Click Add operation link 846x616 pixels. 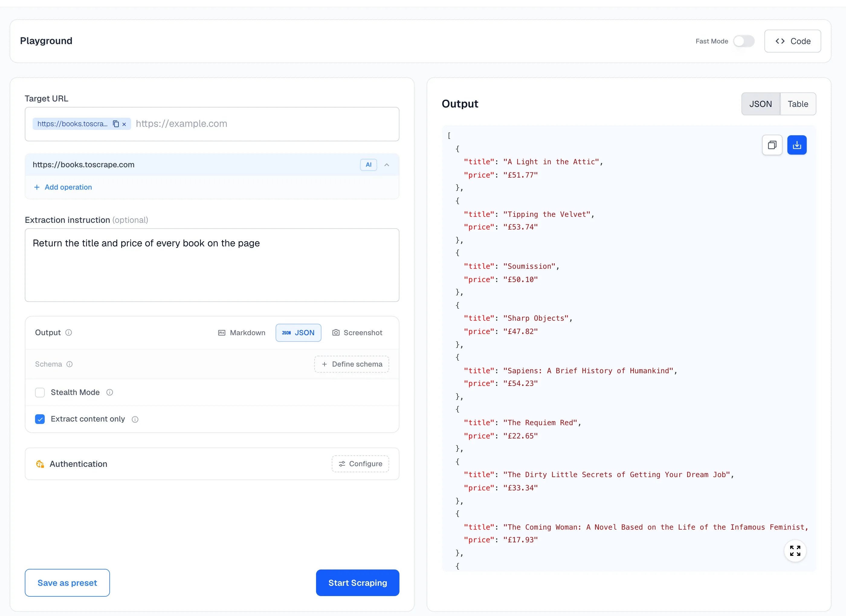tap(63, 187)
